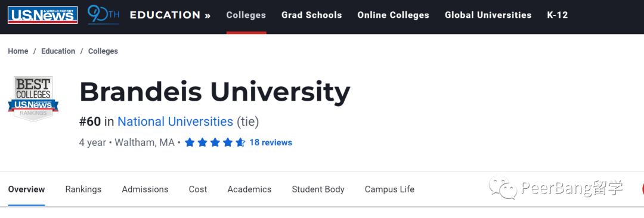Click the U.S. News logo
Screen dimensions: 644x218
click(x=43, y=15)
